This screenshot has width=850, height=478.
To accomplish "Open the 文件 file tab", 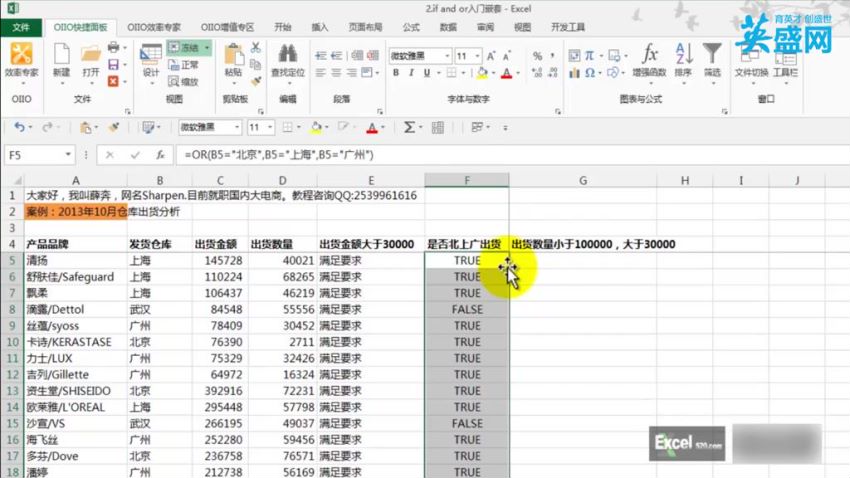I will [x=21, y=27].
